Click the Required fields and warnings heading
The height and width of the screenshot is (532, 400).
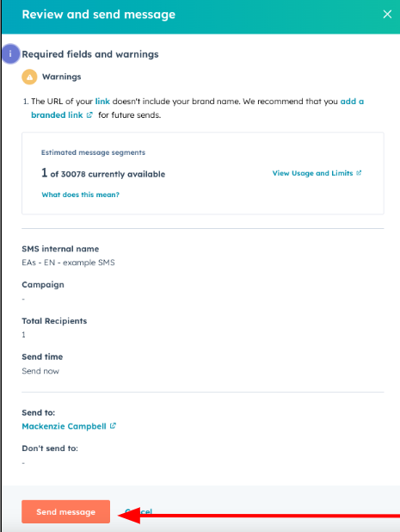(x=90, y=54)
